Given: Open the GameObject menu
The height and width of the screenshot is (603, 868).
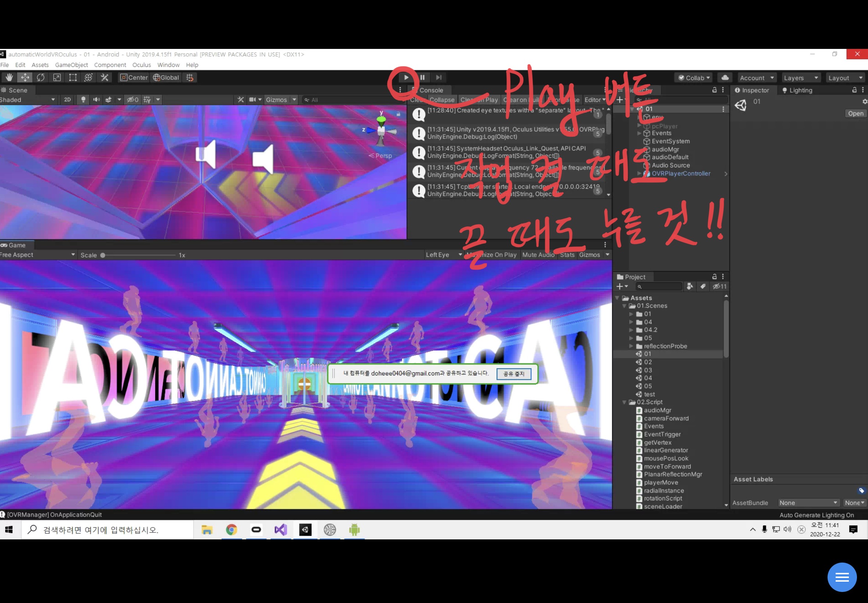Looking at the screenshot, I should point(71,65).
